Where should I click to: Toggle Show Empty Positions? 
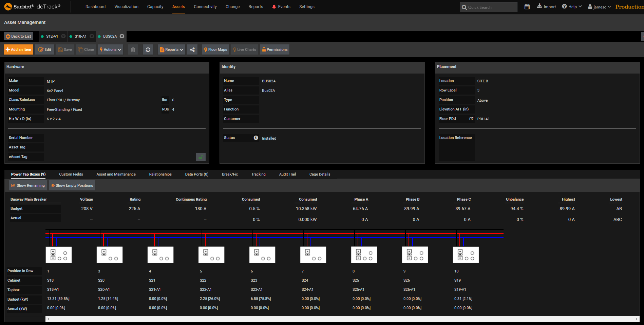pos(72,186)
